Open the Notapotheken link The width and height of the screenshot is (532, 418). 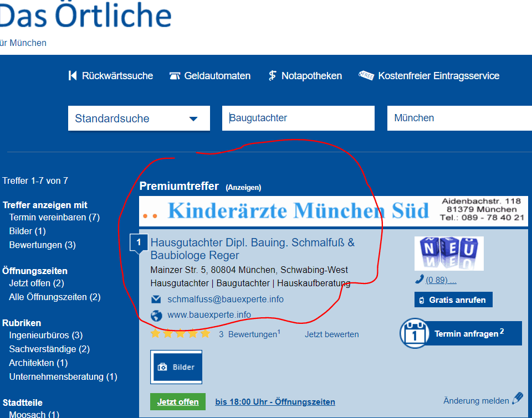(x=311, y=76)
